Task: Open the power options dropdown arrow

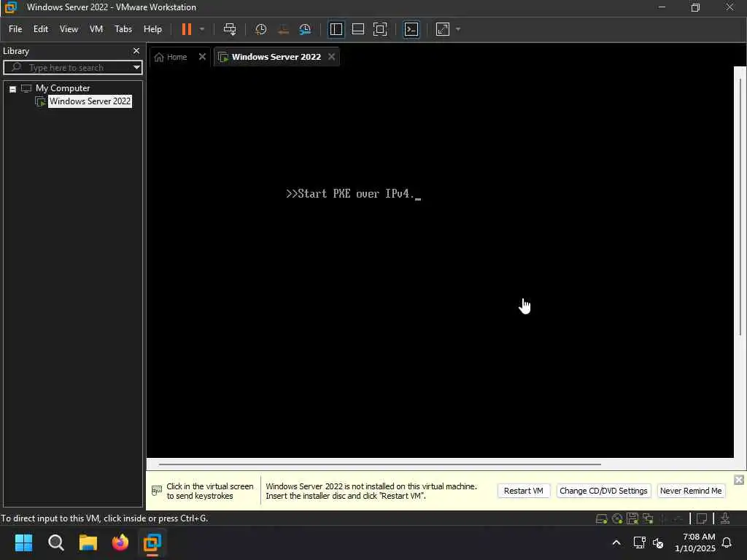Action: [x=202, y=29]
